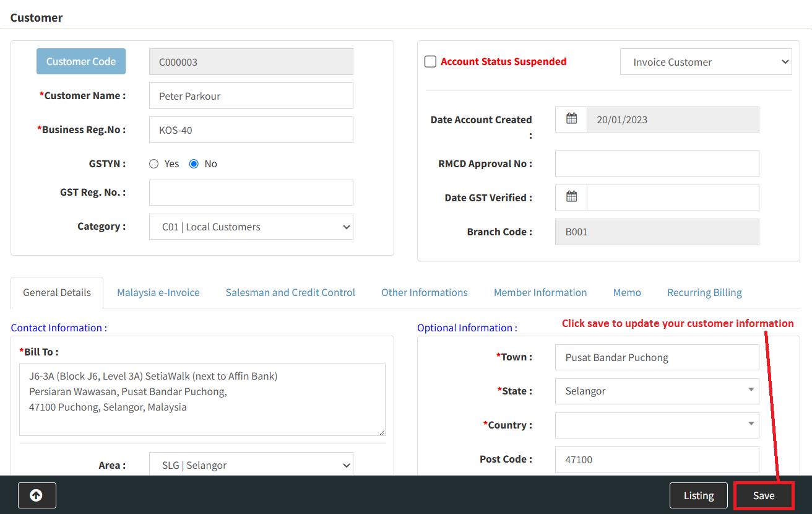The height and width of the screenshot is (514, 812).
Task: Open the Salesman and Credit Control tab
Action: pos(290,292)
